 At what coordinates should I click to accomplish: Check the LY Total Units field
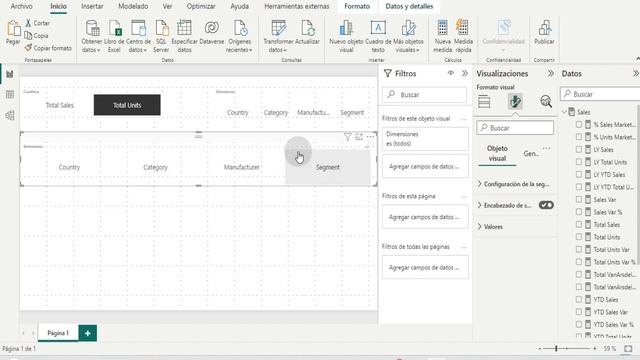tap(579, 162)
